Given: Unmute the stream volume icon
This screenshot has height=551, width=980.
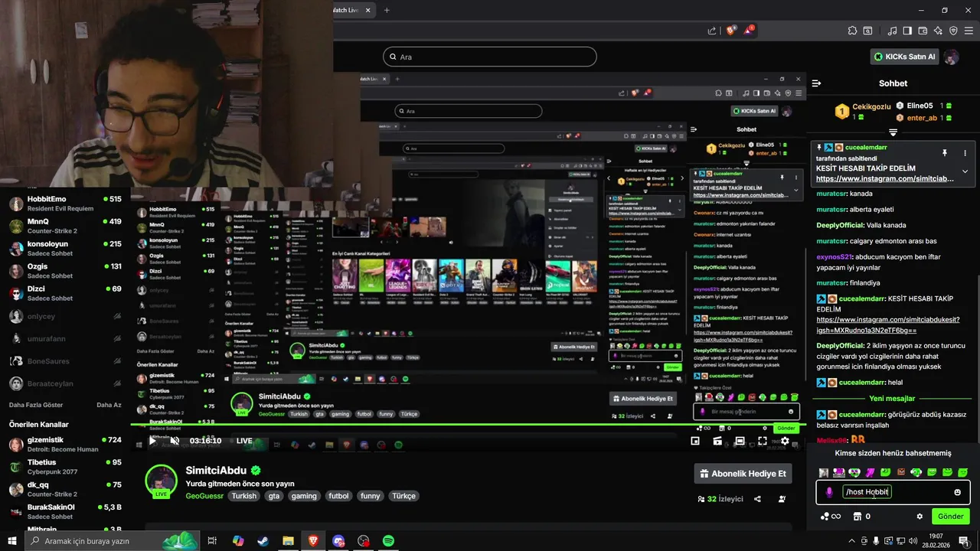Looking at the screenshot, I should (175, 441).
